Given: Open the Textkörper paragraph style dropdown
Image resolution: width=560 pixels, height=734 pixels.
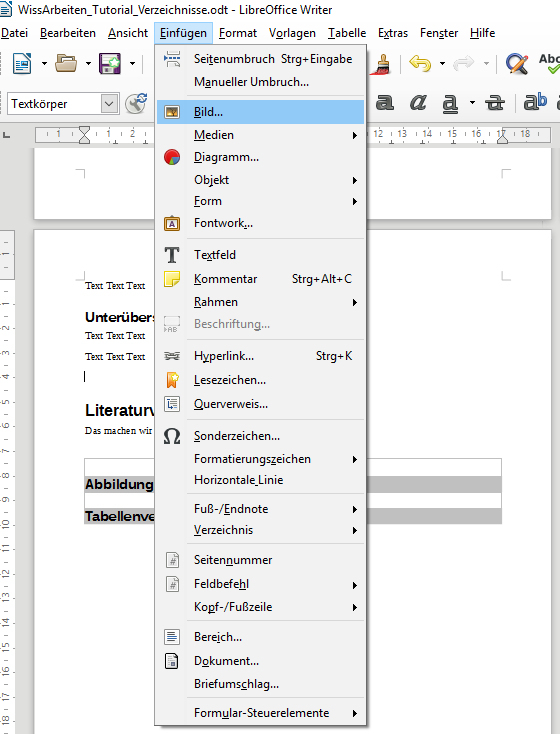Looking at the screenshot, I should tap(109, 103).
